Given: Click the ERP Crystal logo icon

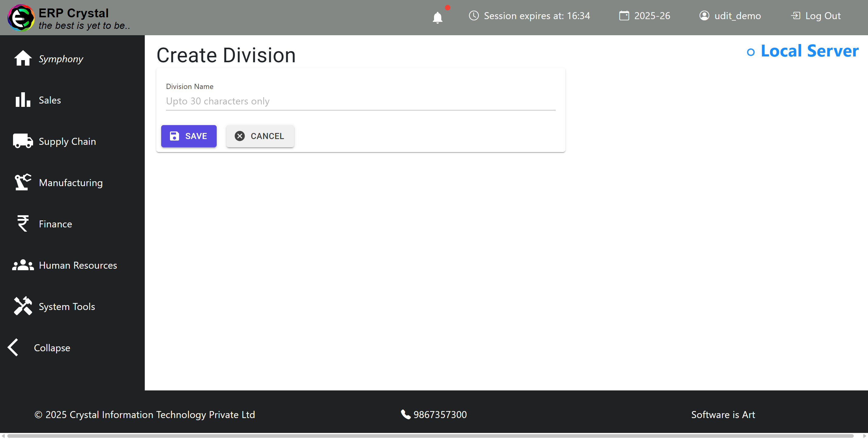Looking at the screenshot, I should coord(21,18).
